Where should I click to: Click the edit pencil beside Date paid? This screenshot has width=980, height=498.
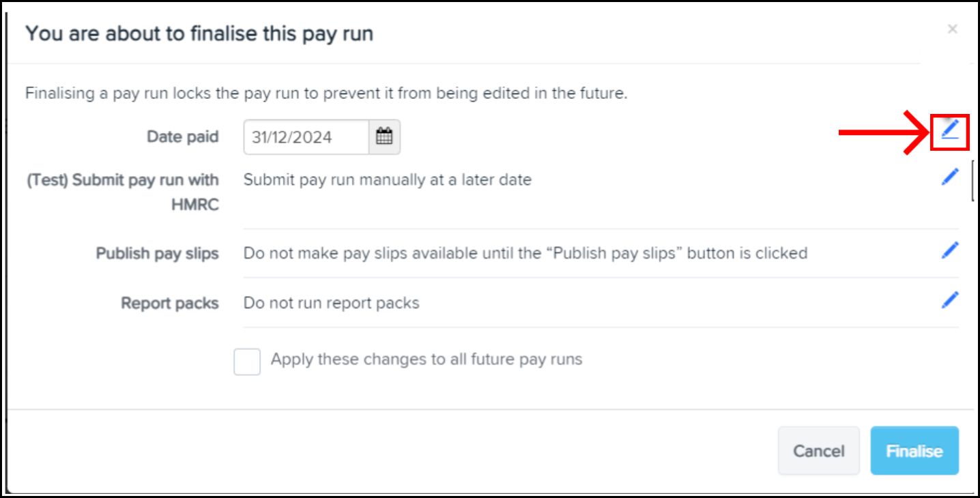pos(950,128)
